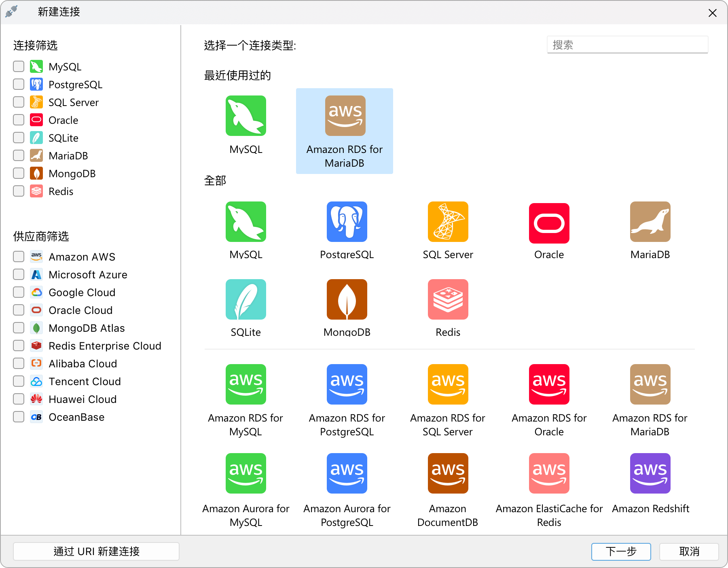The width and height of the screenshot is (728, 568).
Task: Select the MariaDB connection type icon
Action: tap(650, 222)
